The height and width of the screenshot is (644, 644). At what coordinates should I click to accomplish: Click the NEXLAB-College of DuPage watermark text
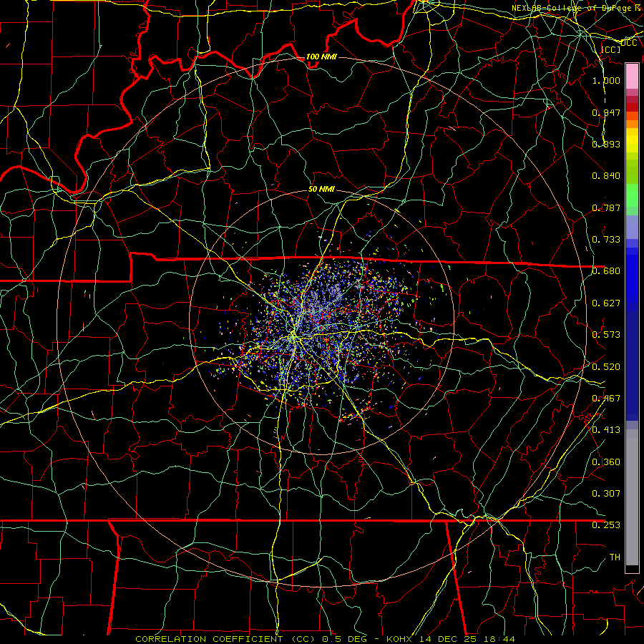click(x=577, y=8)
